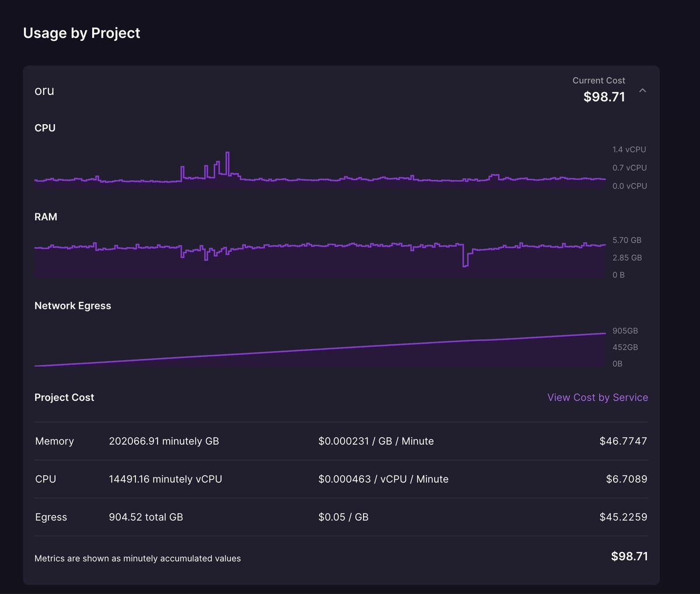
Task: Click the oru project name
Action: 44,91
